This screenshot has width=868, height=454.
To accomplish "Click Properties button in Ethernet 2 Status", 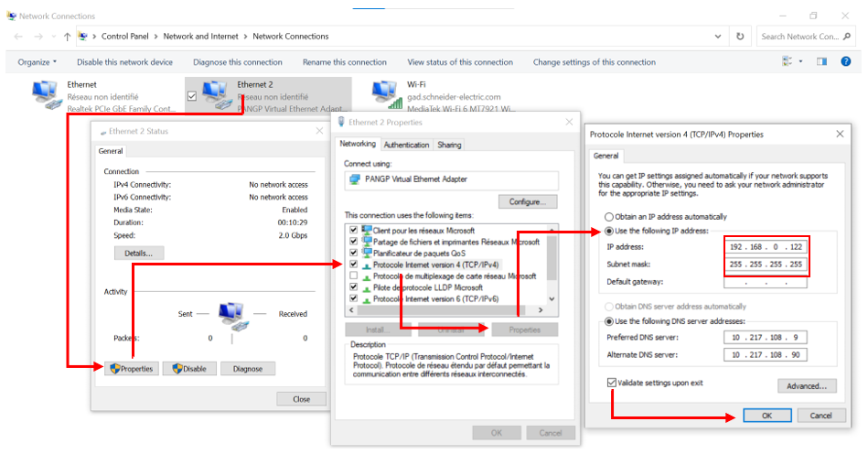I will [132, 369].
